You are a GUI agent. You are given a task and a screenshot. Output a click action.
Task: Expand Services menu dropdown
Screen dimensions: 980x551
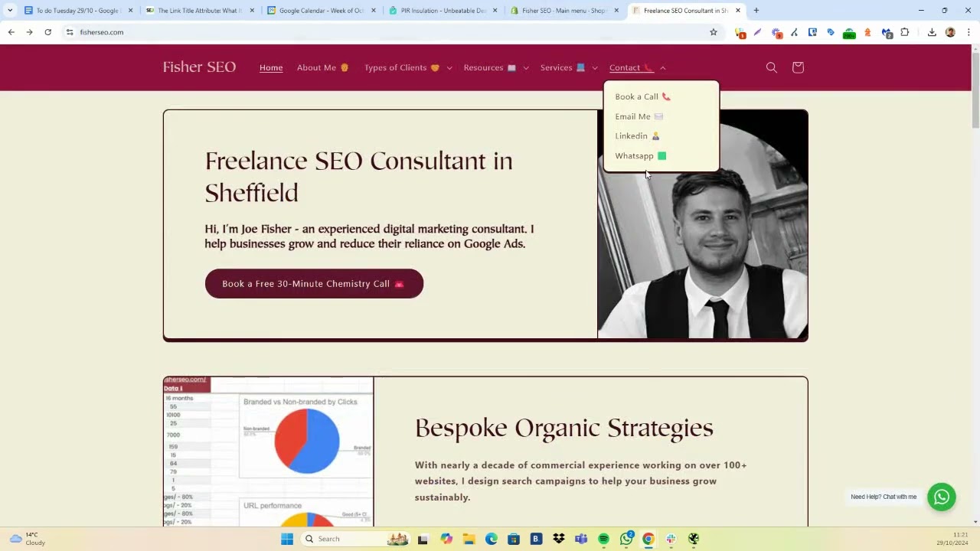click(569, 67)
